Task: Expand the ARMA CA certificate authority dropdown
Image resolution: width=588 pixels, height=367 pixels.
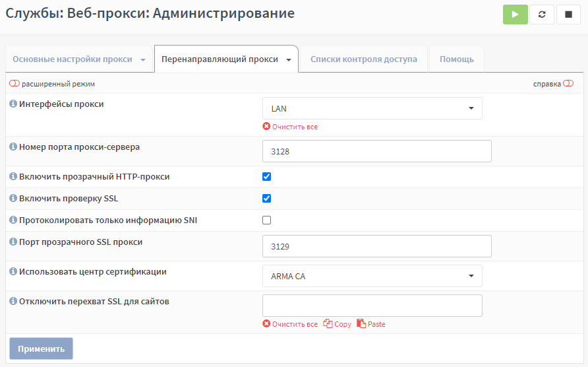Action: [x=372, y=276]
